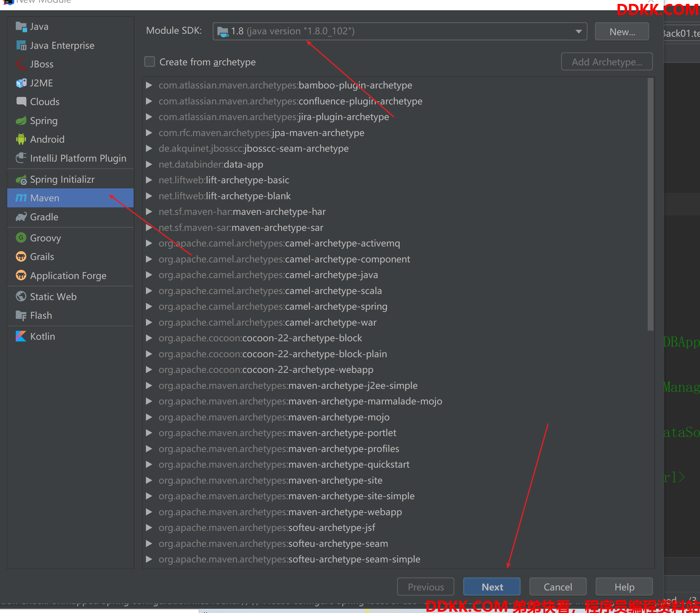Expand lift-archetype-basic node
Screen dimensions: 700x613
[149, 180]
